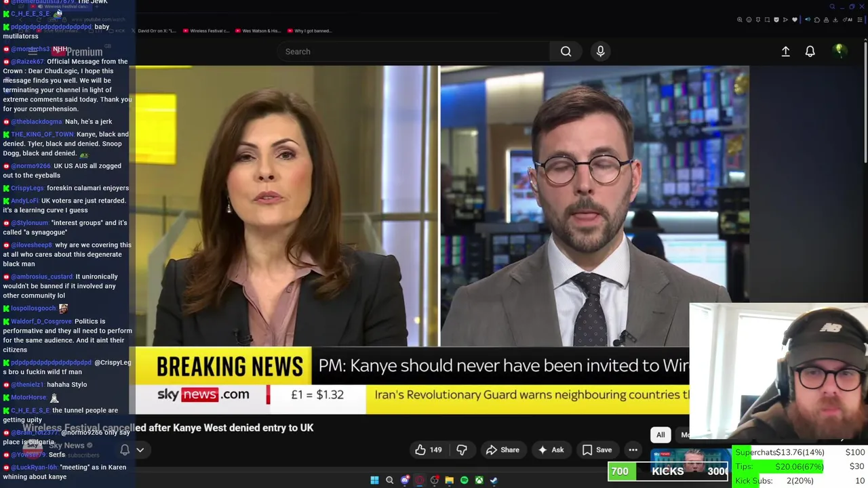Open Windows taskbar search
The height and width of the screenshot is (488, 868).
click(389, 480)
